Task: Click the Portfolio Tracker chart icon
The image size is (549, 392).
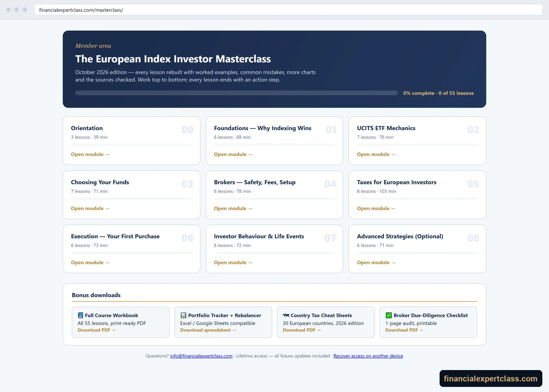Action: [x=183, y=316]
